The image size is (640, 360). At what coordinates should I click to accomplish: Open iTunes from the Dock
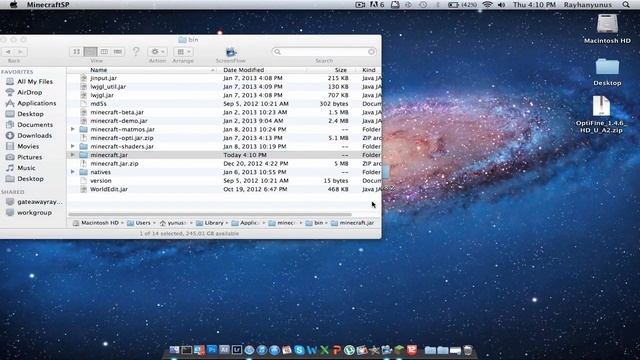click(262, 350)
